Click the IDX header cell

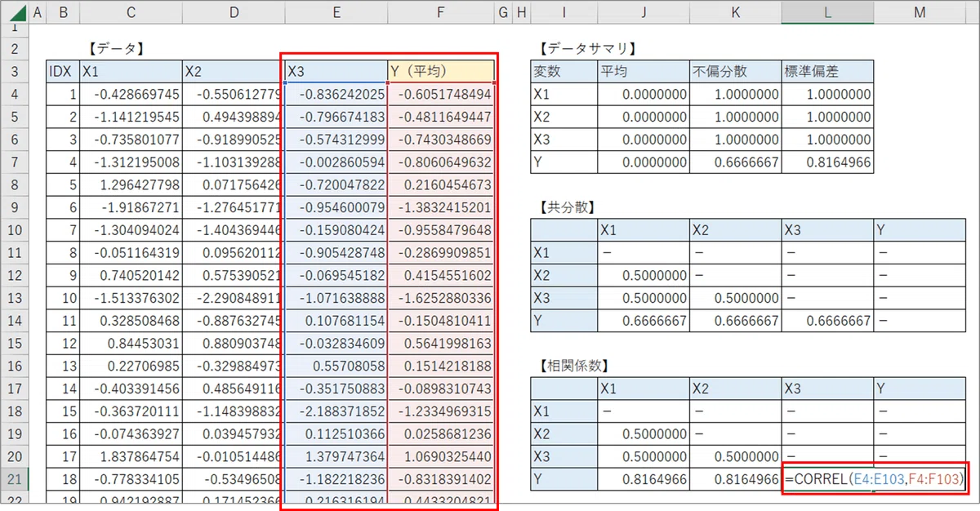tap(64, 72)
